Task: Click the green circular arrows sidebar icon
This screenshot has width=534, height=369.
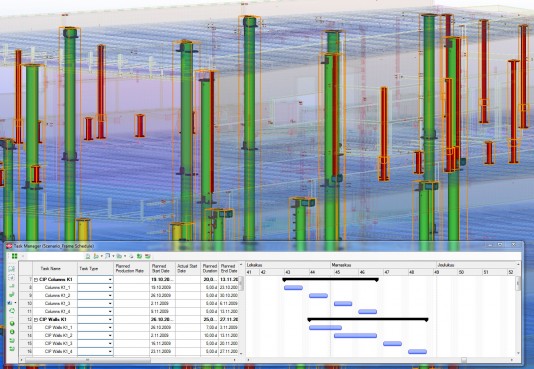Action: pyautogui.click(x=12, y=310)
